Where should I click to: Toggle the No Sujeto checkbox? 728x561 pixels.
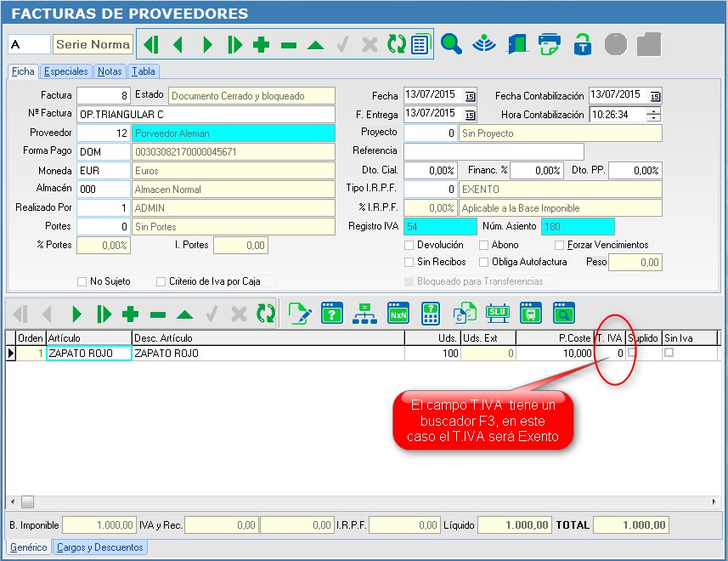tap(82, 281)
